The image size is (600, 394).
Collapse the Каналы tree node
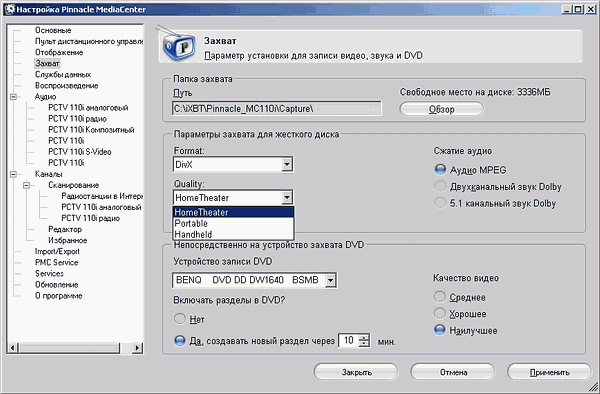click(13, 174)
